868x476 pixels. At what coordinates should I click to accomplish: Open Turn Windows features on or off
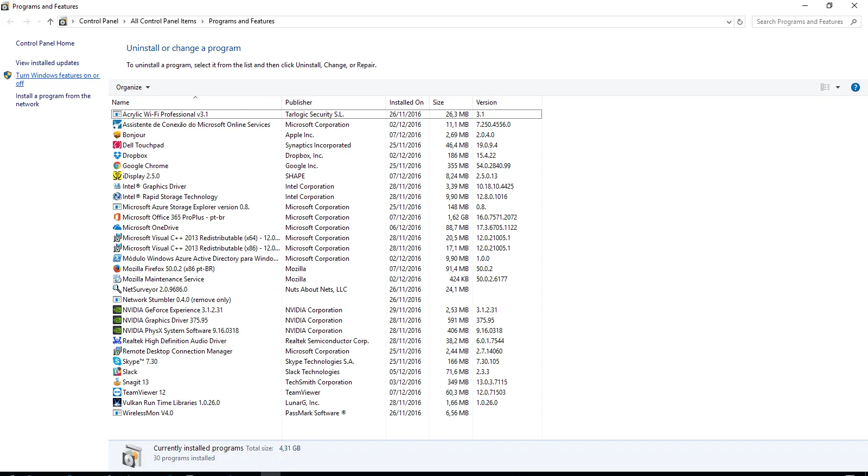point(58,79)
